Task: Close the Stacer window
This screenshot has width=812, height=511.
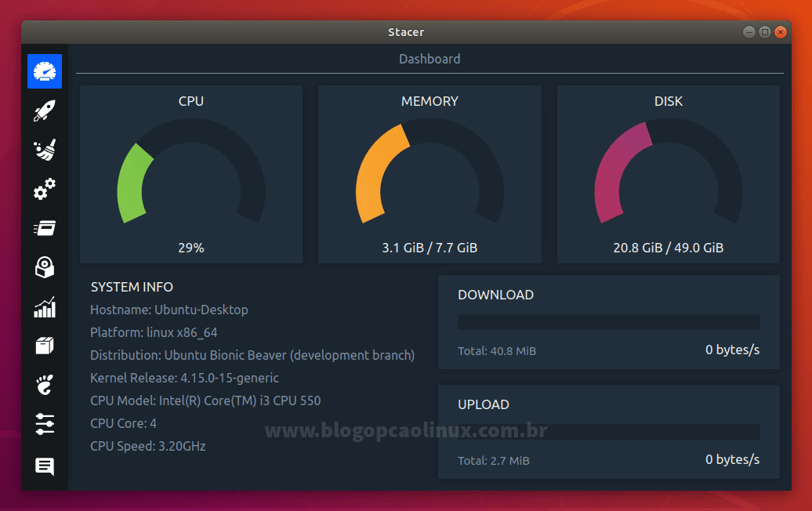Action: pyautogui.click(x=781, y=32)
